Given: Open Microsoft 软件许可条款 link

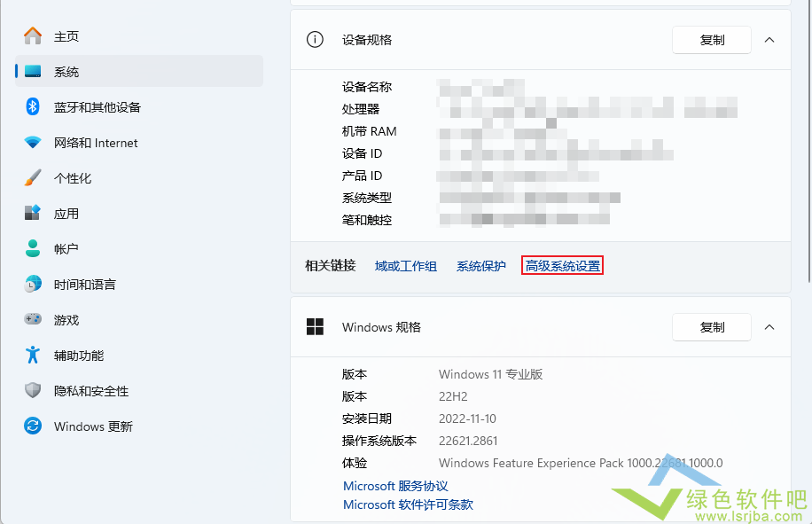Looking at the screenshot, I should point(408,504).
